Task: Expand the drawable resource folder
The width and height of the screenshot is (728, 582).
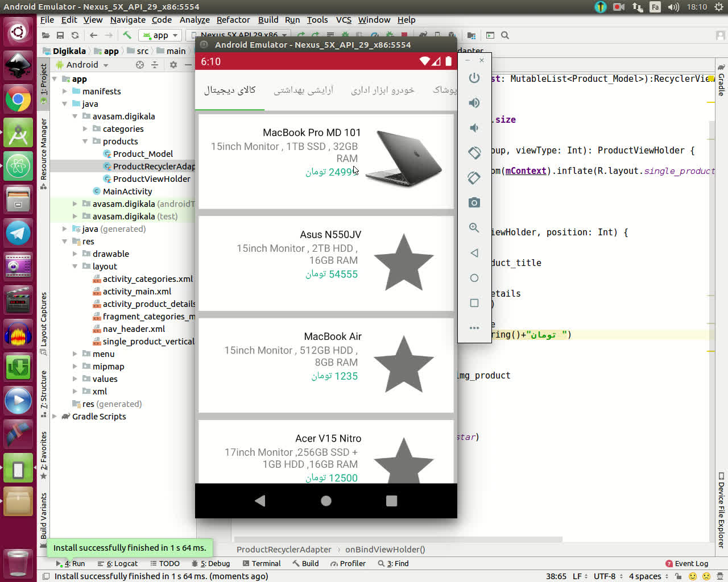Action: (x=75, y=254)
